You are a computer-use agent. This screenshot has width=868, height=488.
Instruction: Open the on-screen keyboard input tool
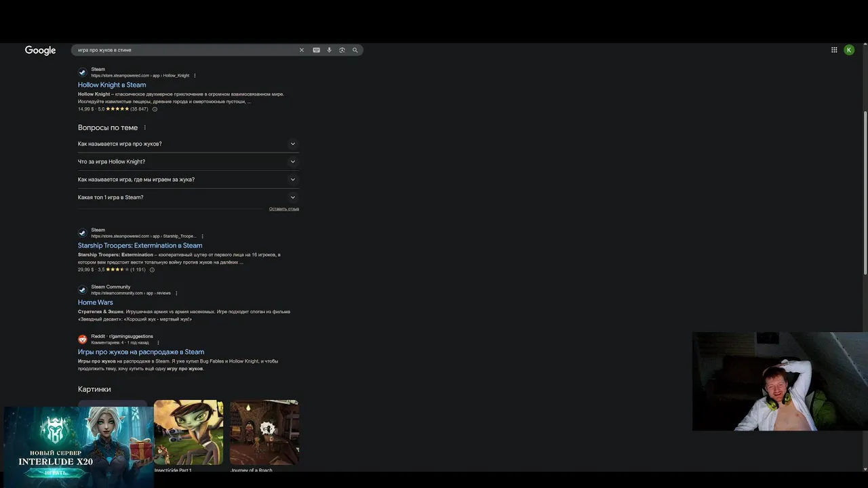316,50
